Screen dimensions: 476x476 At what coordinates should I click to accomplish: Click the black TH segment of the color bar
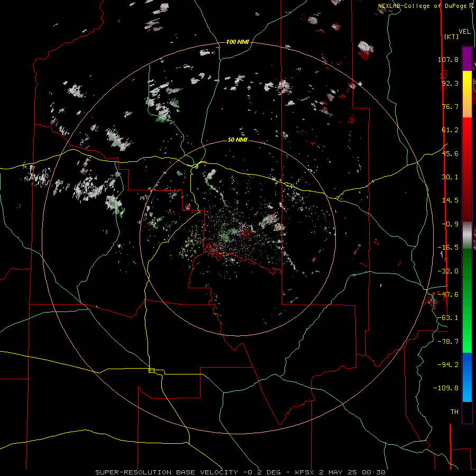(467, 412)
